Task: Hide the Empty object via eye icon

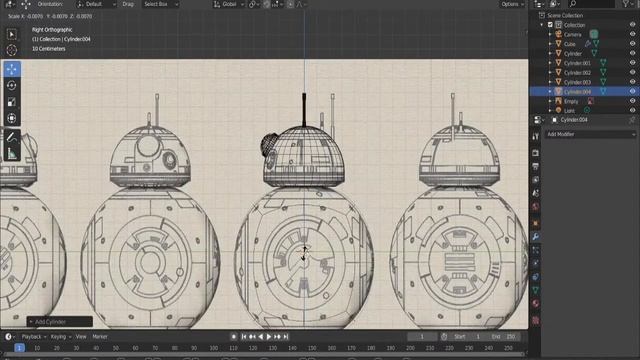Action: click(x=632, y=101)
